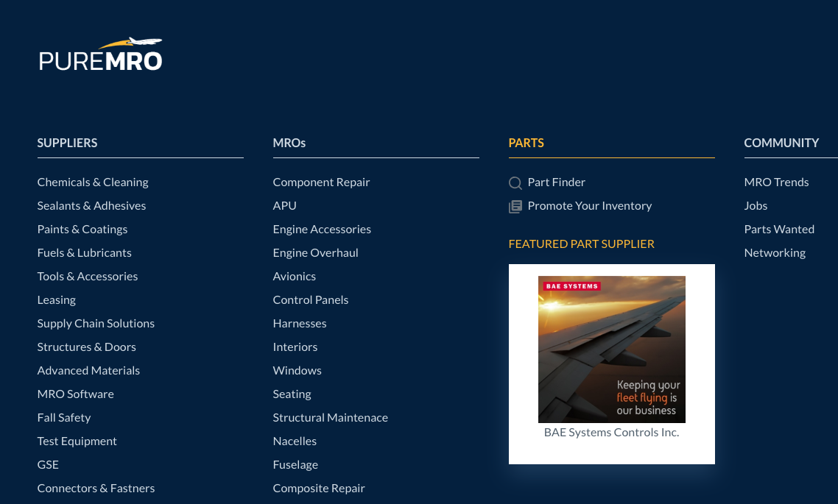Click the Part Finder magnifier icon
This screenshot has width=838, height=504.
coord(515,183)
